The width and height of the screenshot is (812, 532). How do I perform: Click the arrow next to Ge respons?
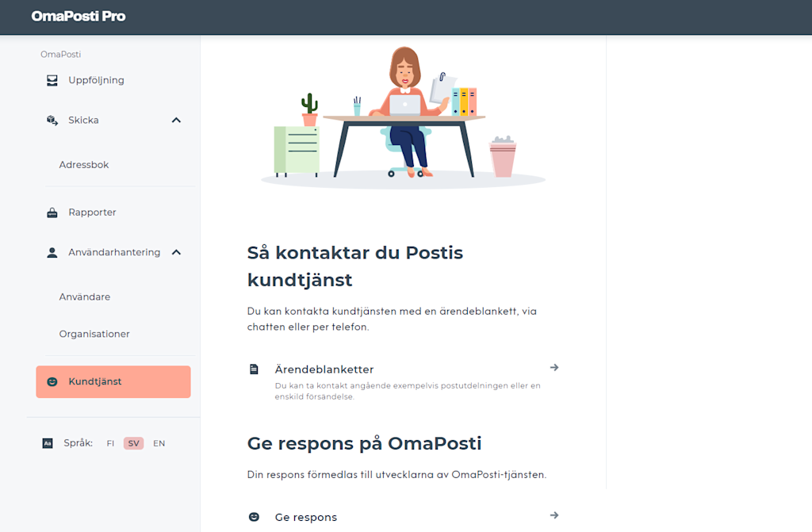click(x=554, y=515)
